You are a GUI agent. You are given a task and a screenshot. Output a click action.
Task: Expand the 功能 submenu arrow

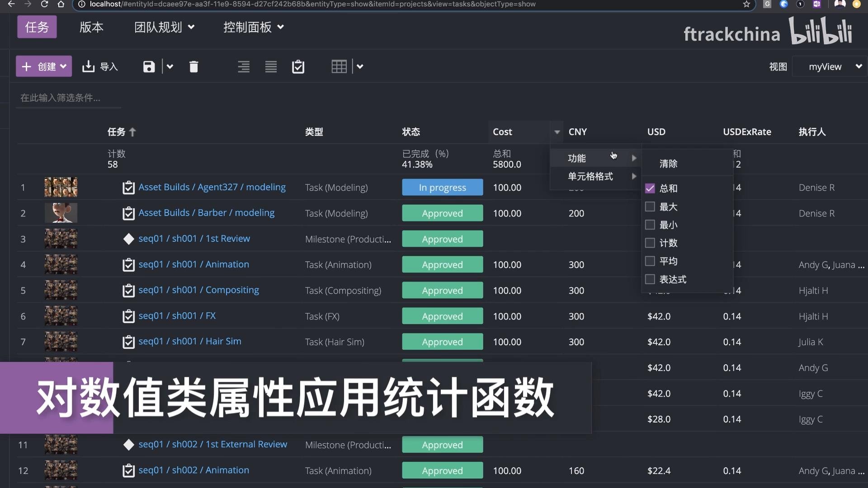coord(634,158)
